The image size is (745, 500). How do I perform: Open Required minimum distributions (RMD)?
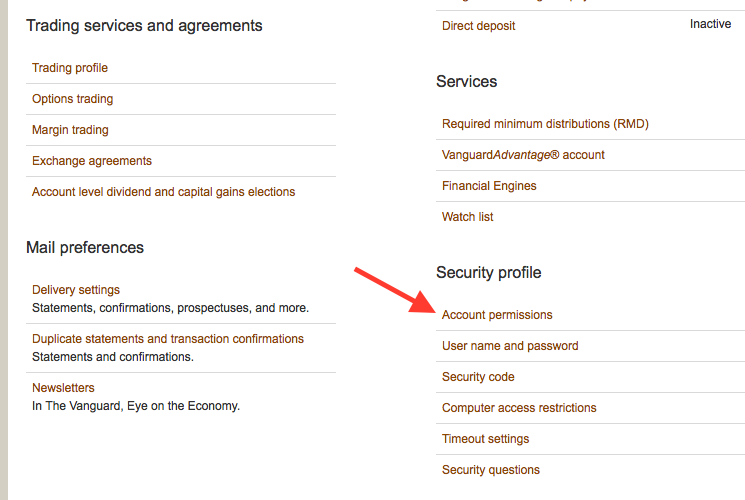pyautogui.click(x=545, y=124)
